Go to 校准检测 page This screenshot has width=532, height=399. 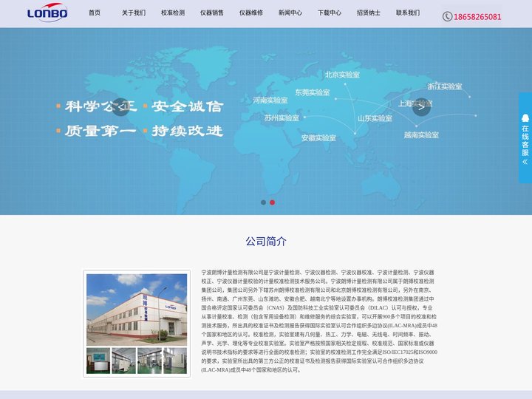[173, 13]
